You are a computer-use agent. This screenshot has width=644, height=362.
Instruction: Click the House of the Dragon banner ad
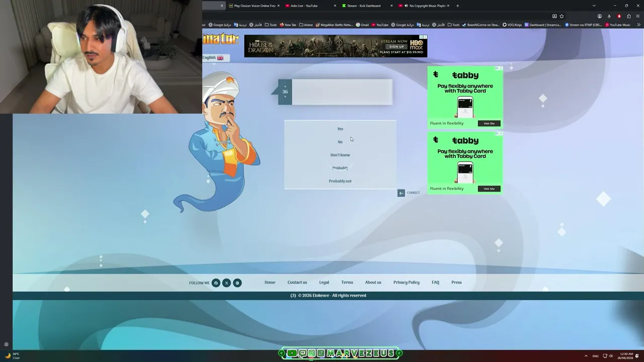tap(336, 46)
